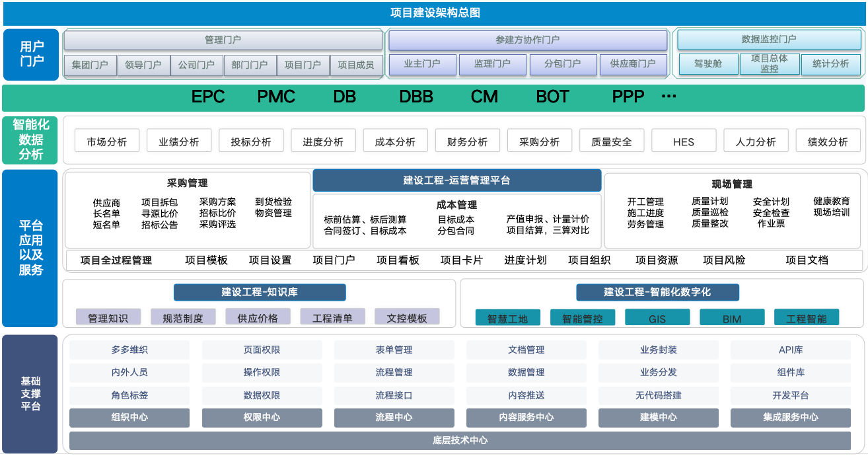Select the PPP label

[x=628, y=97]
